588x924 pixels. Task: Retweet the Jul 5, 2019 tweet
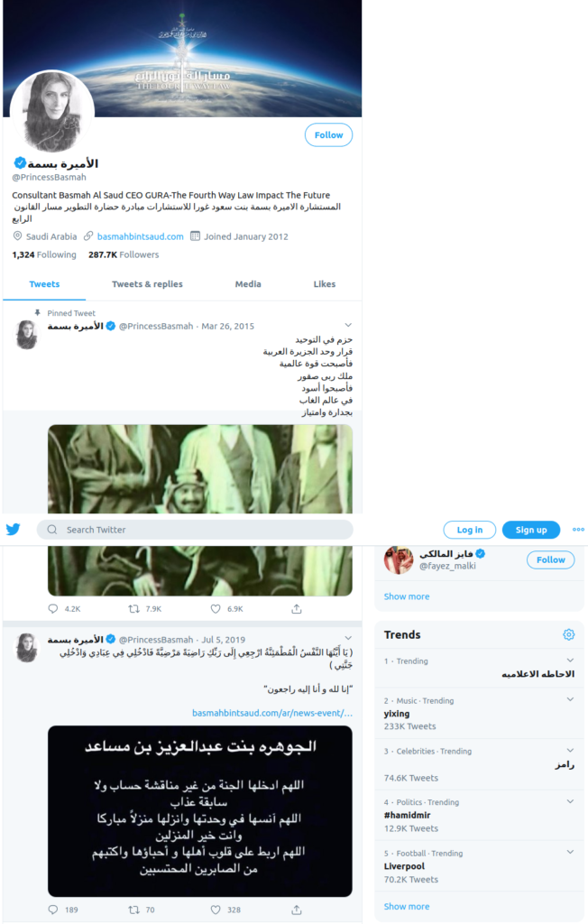[x=133, y=910]
